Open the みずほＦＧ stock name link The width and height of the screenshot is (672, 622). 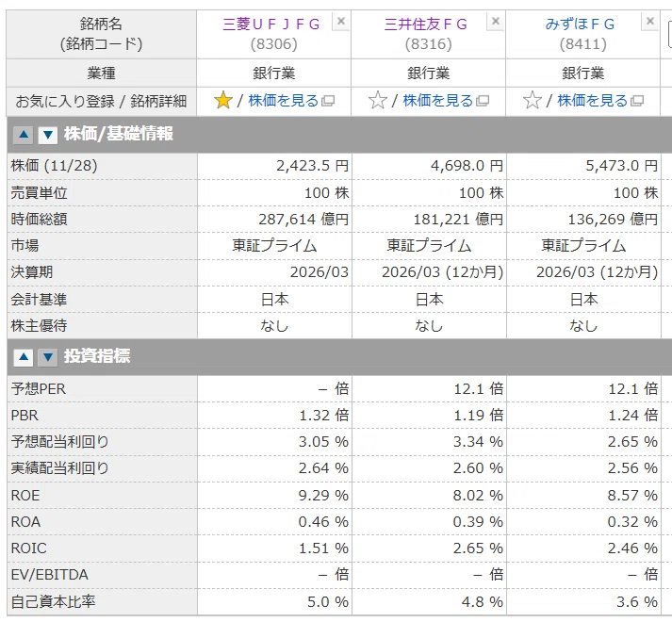click(580, 24)
